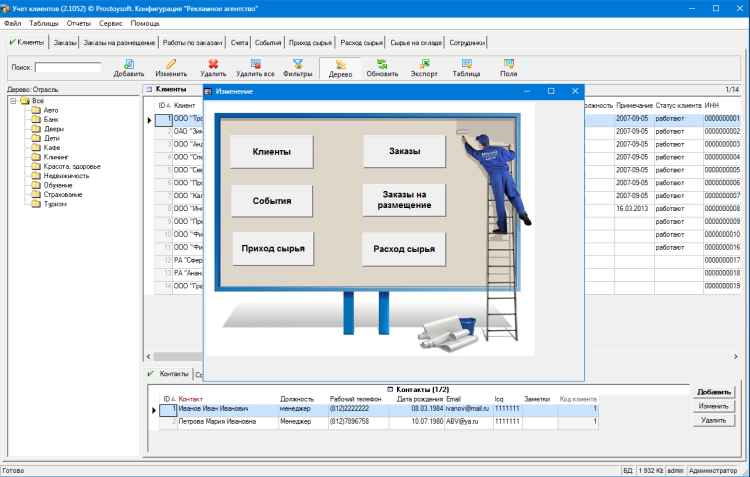Select the Недвижимость folder in tree
The image size is (750, 477).
click(x=66, y=175)
